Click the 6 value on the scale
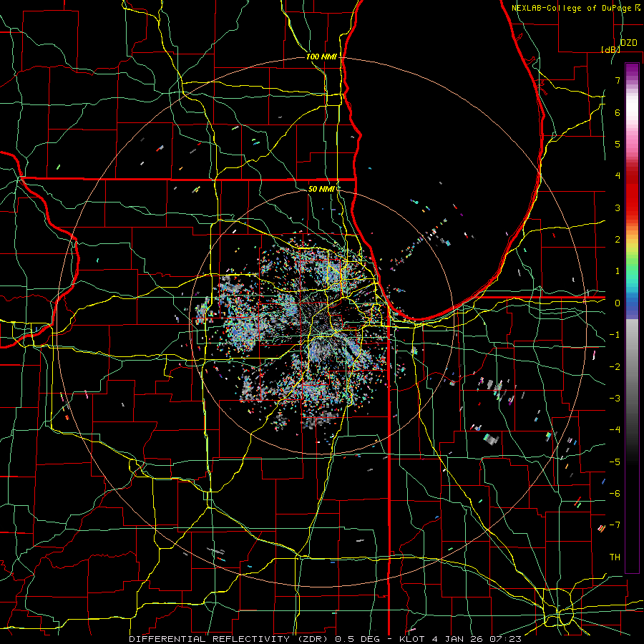The width and height of the screenshot is (644, 644). click(x=618, y=112)
